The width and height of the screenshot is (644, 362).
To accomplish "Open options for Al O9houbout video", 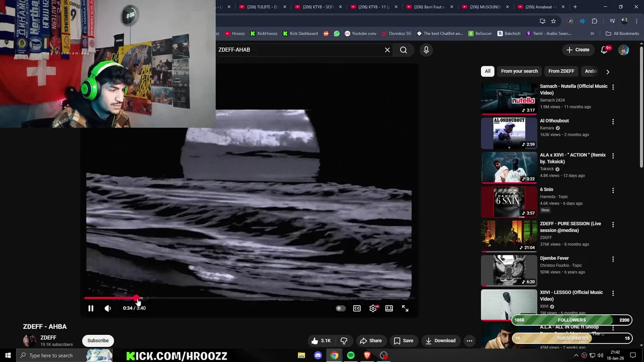I will pos(613,122).
